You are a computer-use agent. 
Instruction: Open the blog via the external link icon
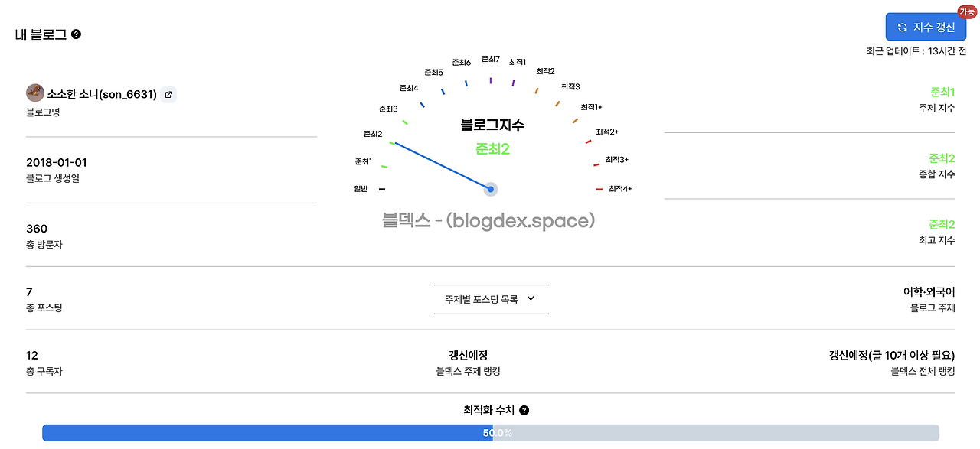click(x=168, y=93)
